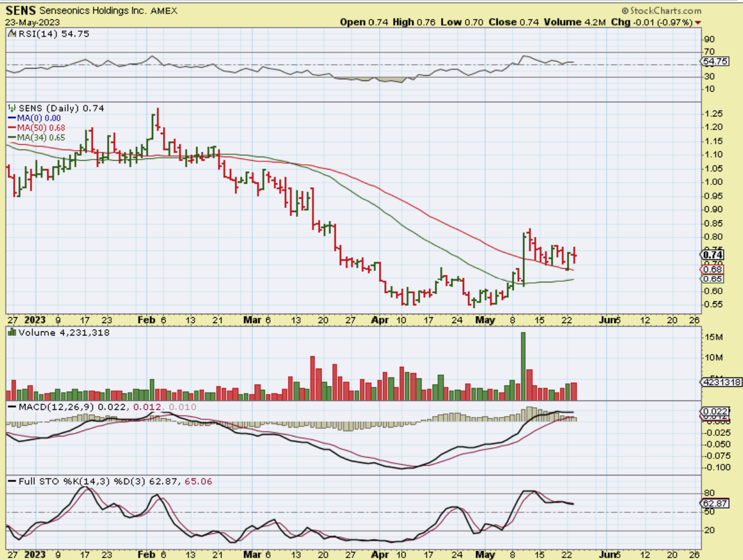Screen dimensions: 743x560
Task: Click the OHLC bar icon beside SENS (Daily)
Action: [12, 108]
